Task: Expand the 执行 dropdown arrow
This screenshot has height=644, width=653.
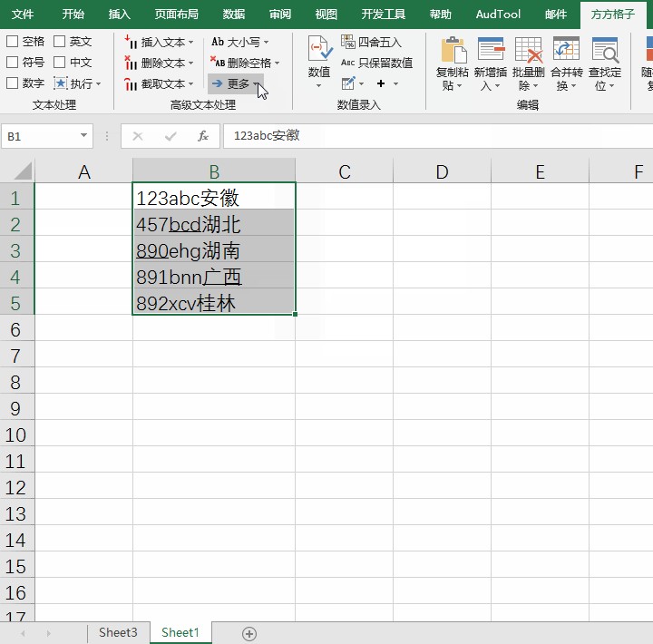Action: click(99, 84)
